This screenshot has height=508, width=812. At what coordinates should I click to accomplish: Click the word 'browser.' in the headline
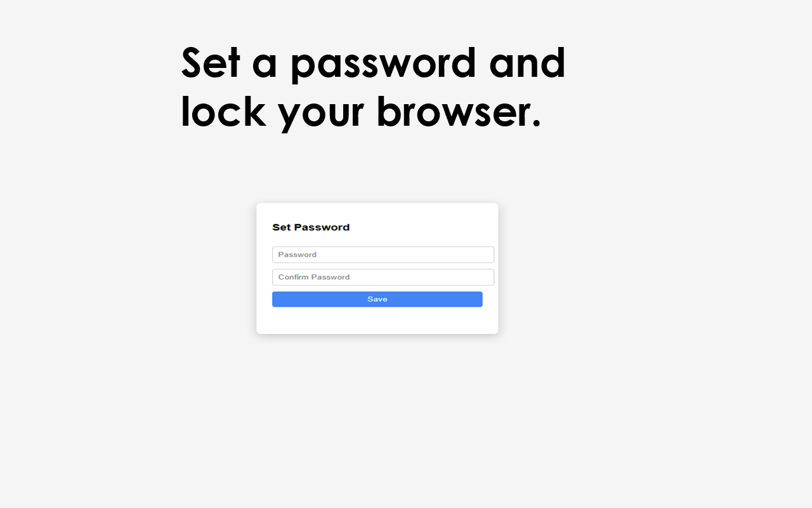(x=459, y=110)
